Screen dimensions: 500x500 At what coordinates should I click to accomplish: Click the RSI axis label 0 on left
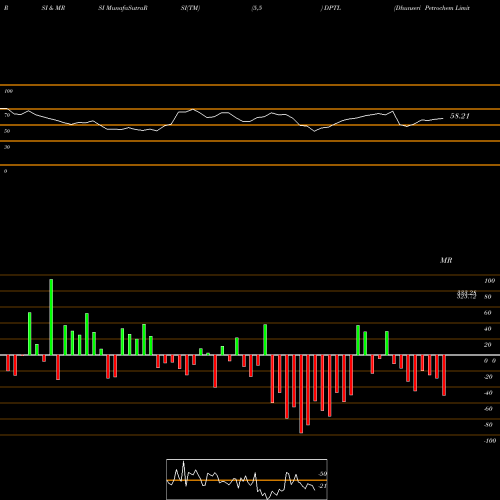click(5, 171)
